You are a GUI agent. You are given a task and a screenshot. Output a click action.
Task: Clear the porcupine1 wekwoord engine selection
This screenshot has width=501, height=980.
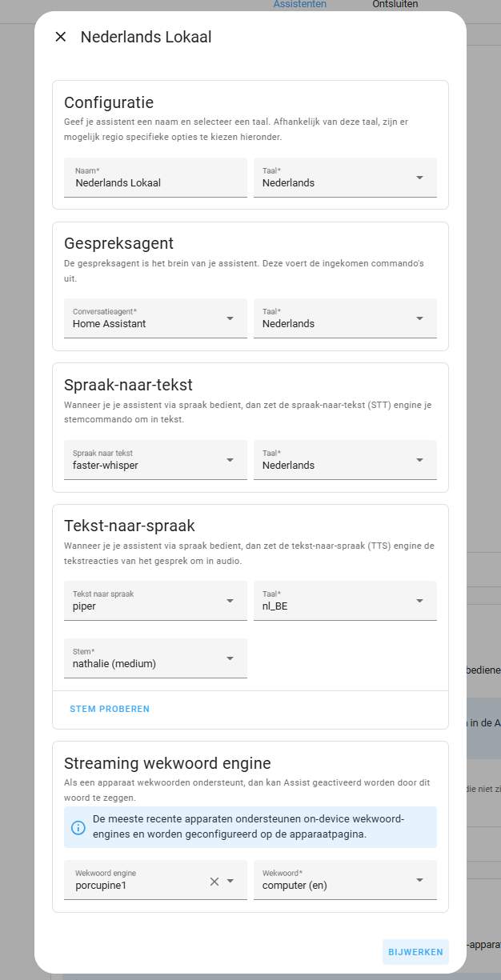[x=214, y=882]
